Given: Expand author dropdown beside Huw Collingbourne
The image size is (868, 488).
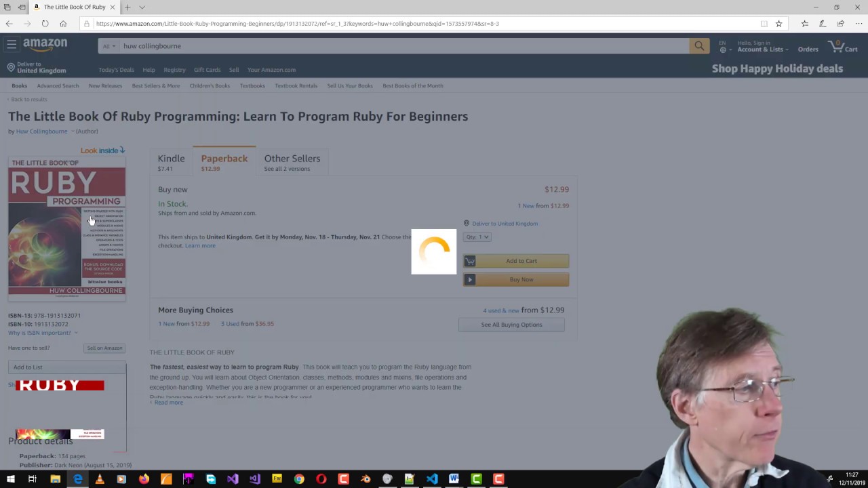Looking at the screenshot, I should click(73, 131).
